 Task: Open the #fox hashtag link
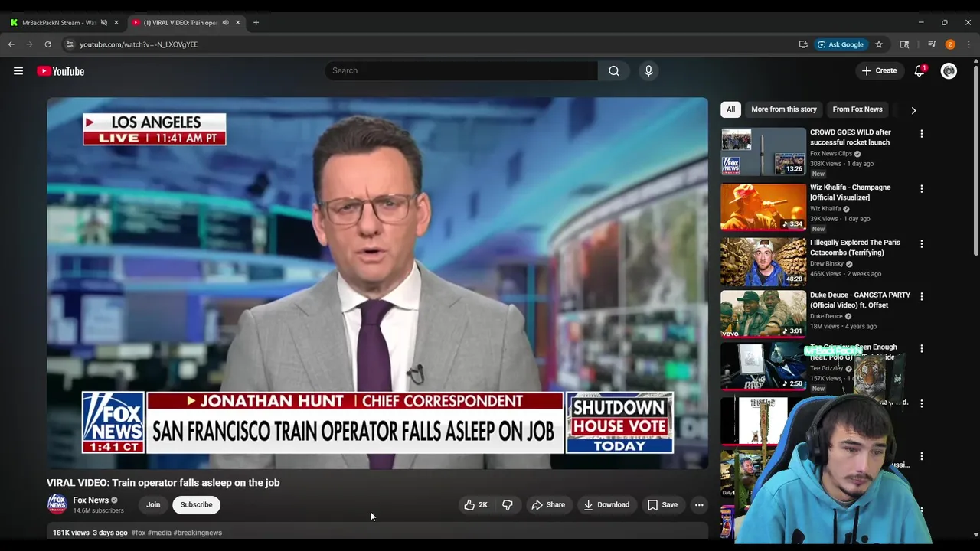[x=139, y=533]
